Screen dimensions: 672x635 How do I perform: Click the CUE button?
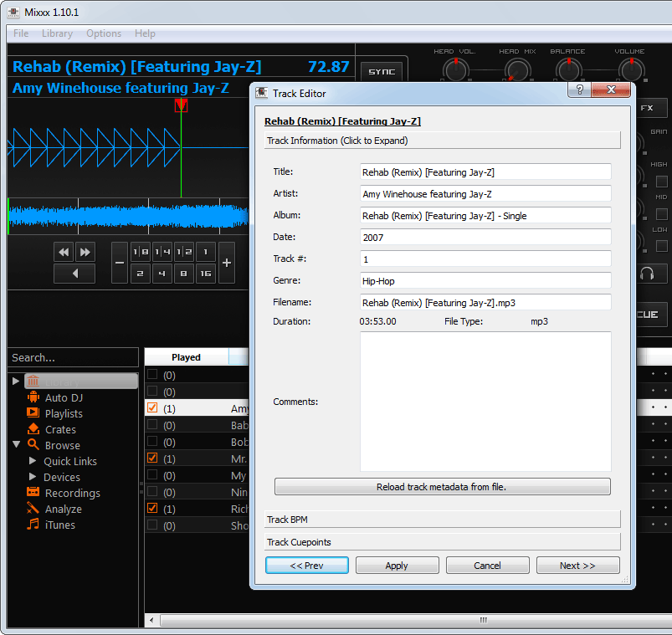pos(650,315)
